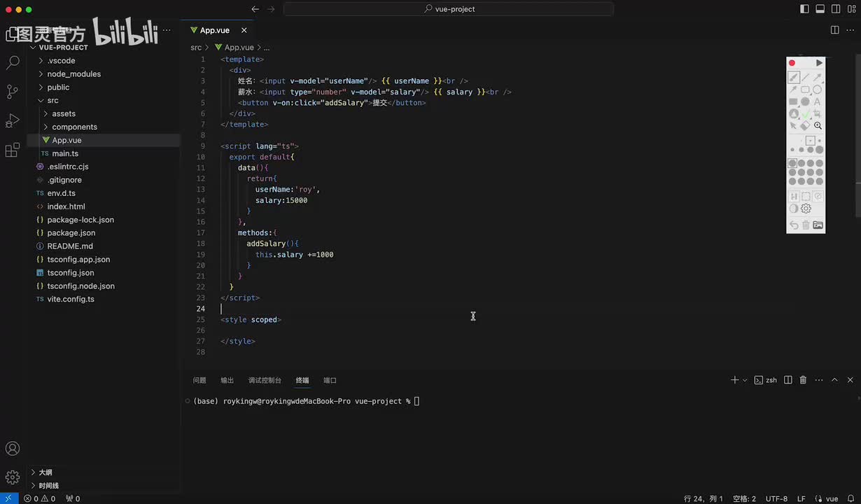Open the Run and Debug view
861x504 pixels.
(x=13, y=120)
